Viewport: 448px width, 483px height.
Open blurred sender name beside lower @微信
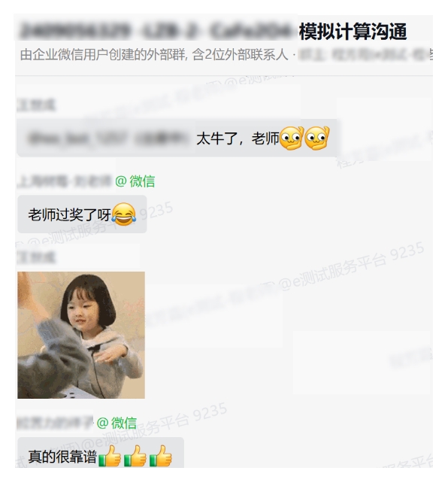pos(56,423)
